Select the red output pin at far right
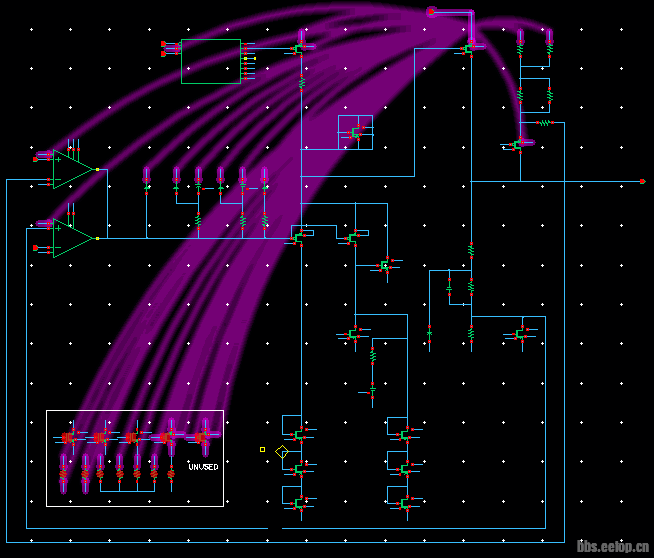The image size is (654, 558). tap(642, 182)
